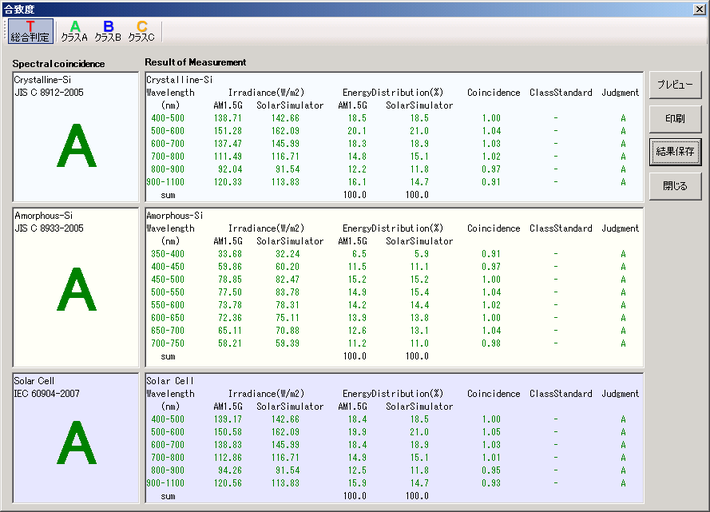This screenshot has height=512, width=710.
Task: Click Amorphous-Si energy distribution value 5.9
Action: point(422,254)
